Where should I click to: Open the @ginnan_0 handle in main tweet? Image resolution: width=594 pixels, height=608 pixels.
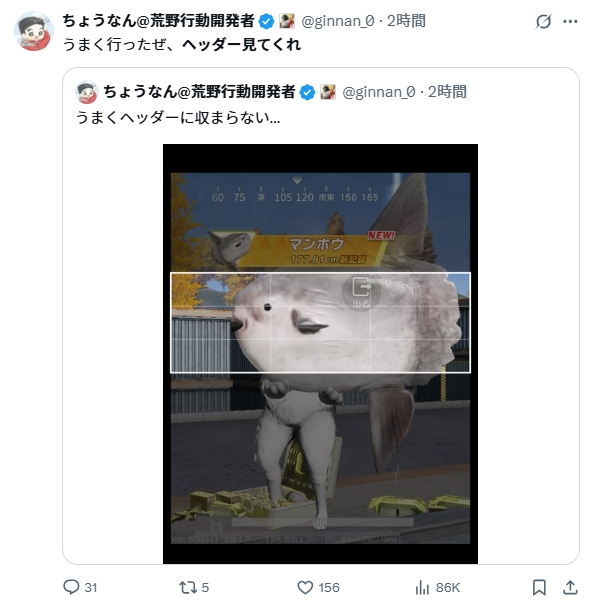tap(338, 21)
